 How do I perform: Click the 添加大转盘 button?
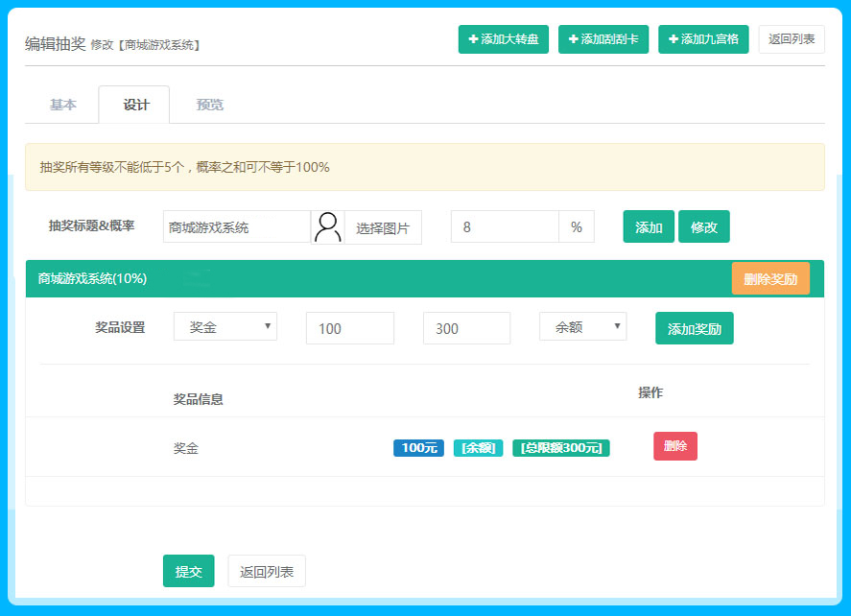tap(503, 39)
